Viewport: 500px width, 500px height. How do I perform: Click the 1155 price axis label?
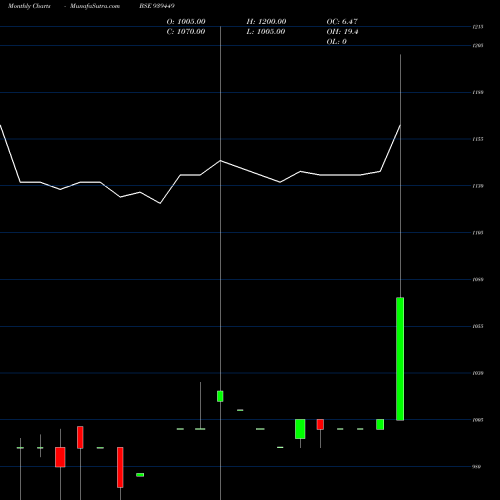pyautogui.click(x=478, y=139)
